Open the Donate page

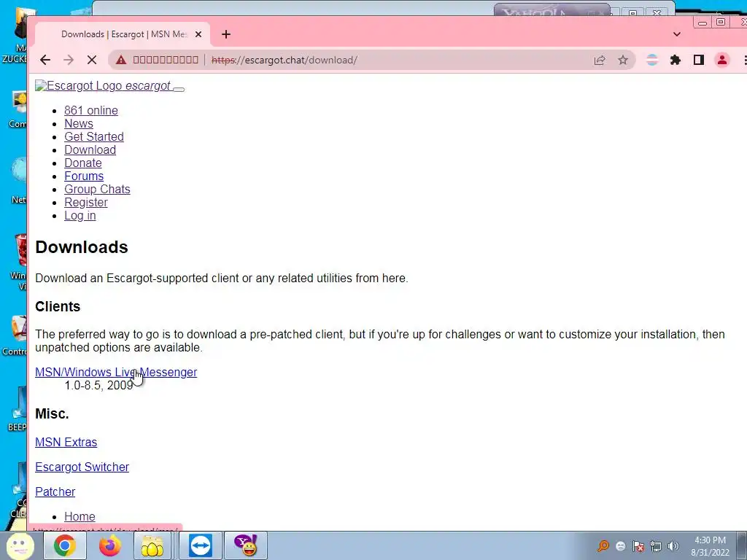tap(83, 163)
